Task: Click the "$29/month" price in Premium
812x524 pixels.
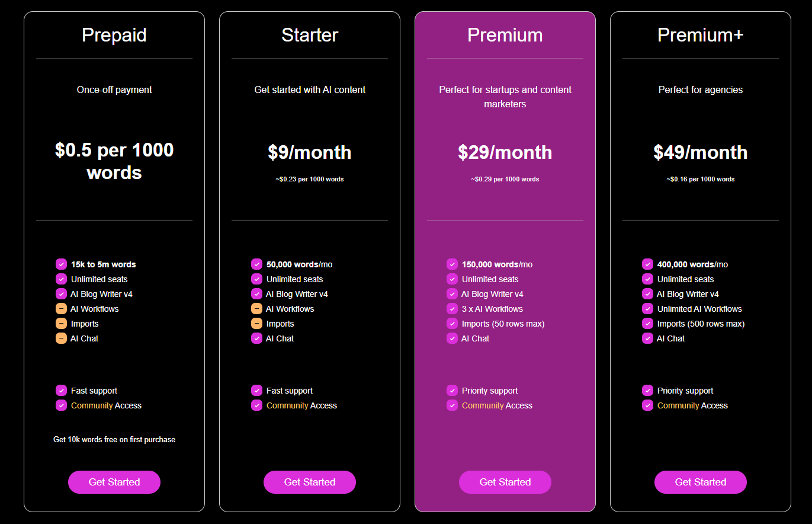Action: 505,152
